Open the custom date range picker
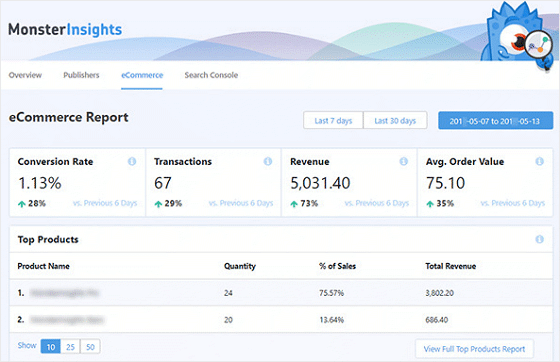This screenshot has height=362, width=560. [496, 121]
